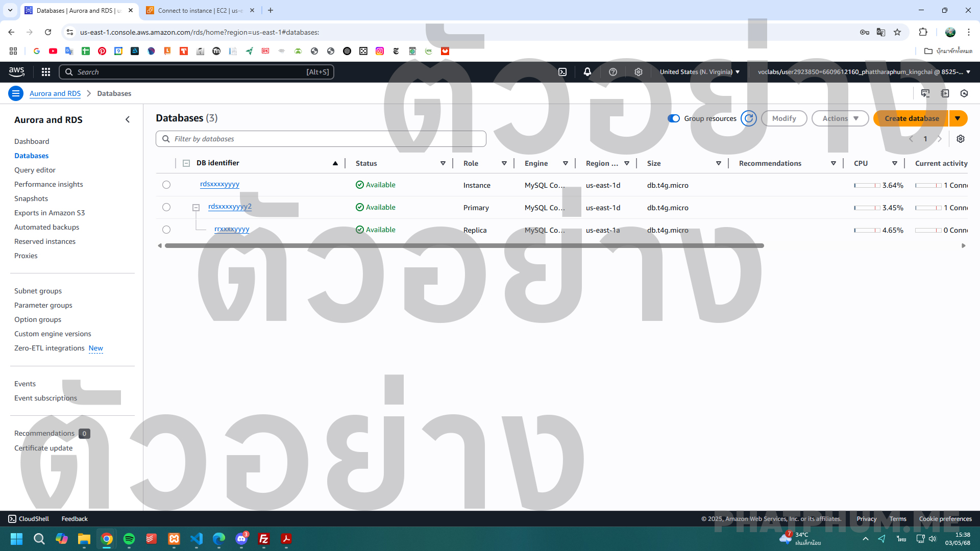Toggle the side navigation hamburger menu
980x551 pixels.
pos(16,93)
